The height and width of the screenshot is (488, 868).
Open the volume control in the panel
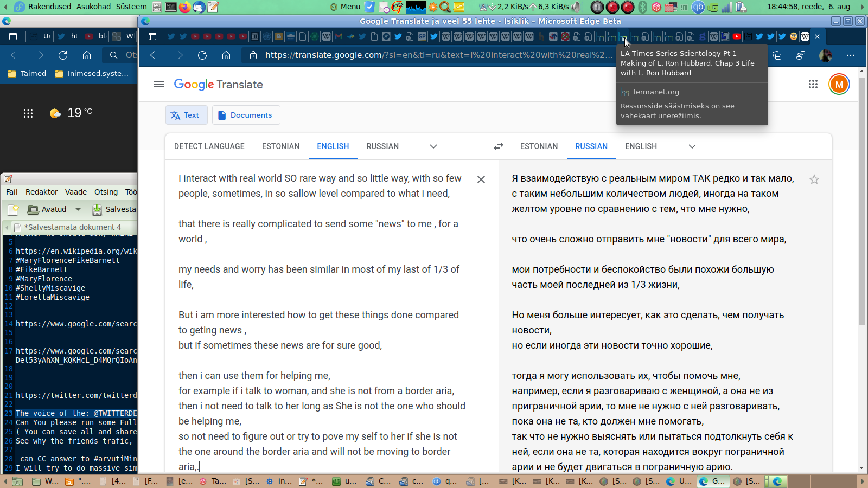coord(576,7)
